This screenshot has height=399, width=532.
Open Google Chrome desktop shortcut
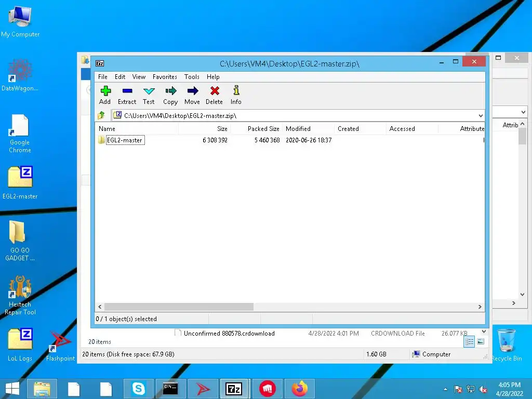20,134
